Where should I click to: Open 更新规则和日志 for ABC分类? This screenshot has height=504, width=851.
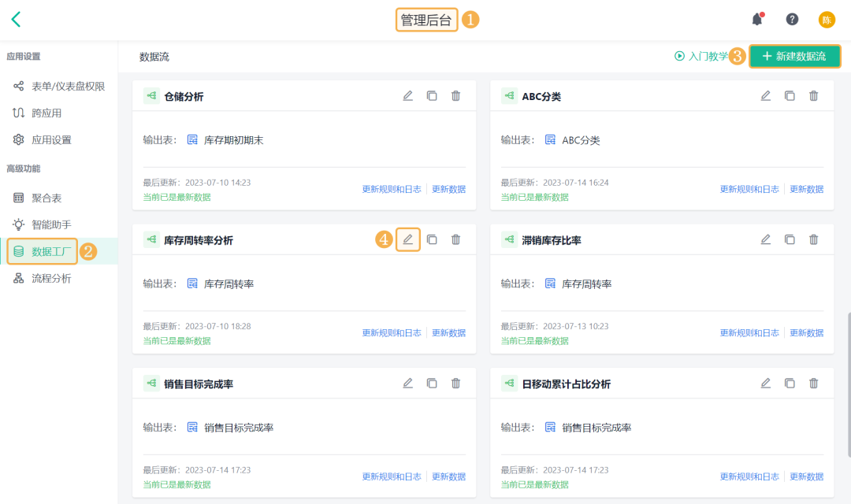click(749, 189)
